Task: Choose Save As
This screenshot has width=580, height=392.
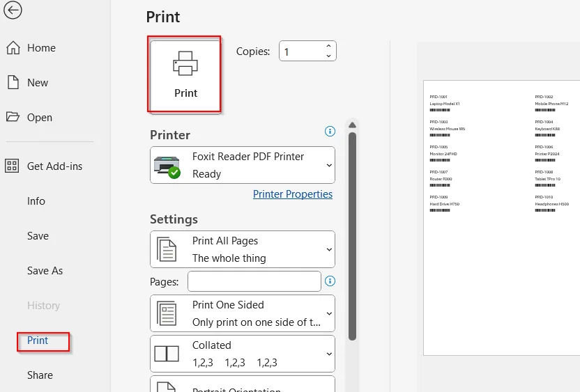Action: click(45, 270)
